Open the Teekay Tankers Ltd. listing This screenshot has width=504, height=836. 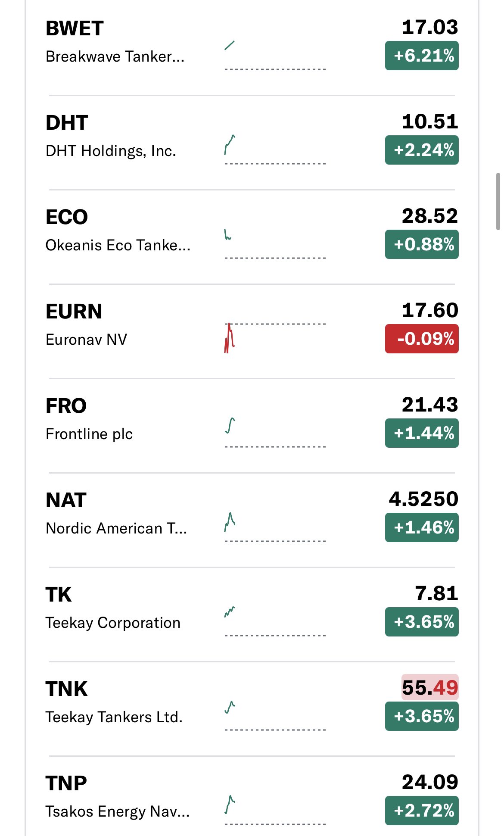(114, 717)
